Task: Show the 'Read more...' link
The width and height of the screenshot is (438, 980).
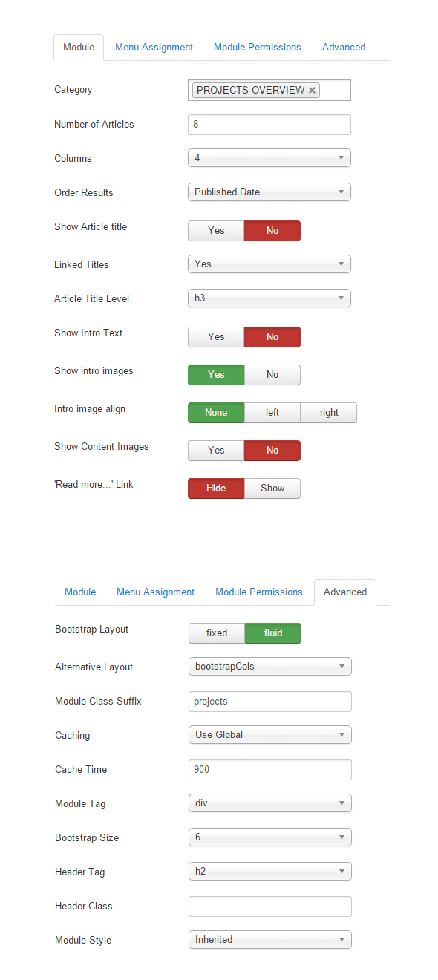Action: (x=272, y=489)
